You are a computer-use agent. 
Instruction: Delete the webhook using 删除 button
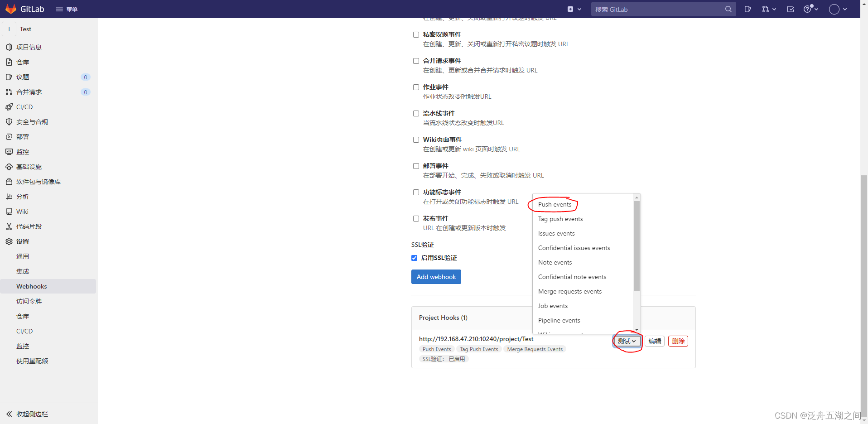678,341
